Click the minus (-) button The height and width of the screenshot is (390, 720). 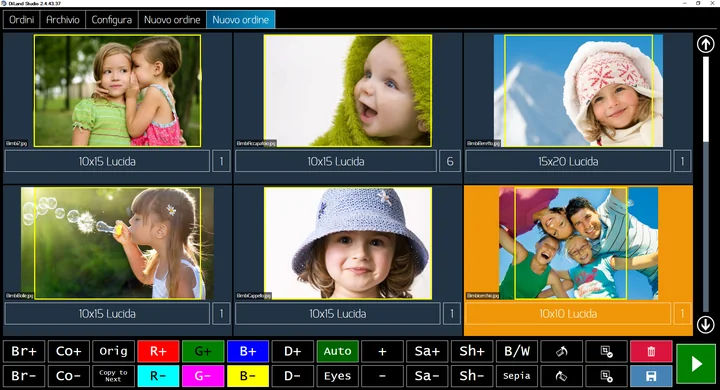coord(382,376)
